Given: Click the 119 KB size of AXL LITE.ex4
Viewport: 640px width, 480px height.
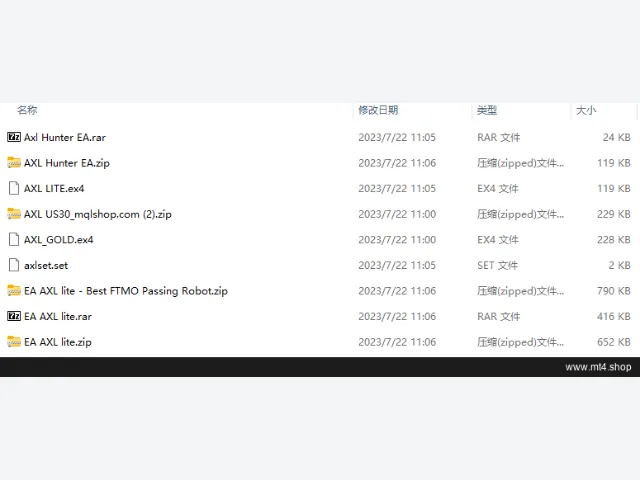Looking at the screenshot, I should click(x=613, y=189).
